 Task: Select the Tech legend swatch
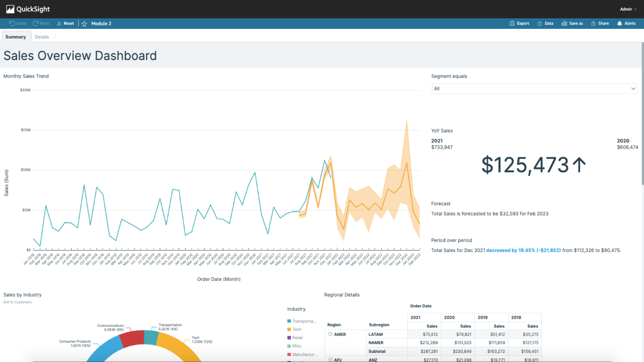tap(289, 329)
